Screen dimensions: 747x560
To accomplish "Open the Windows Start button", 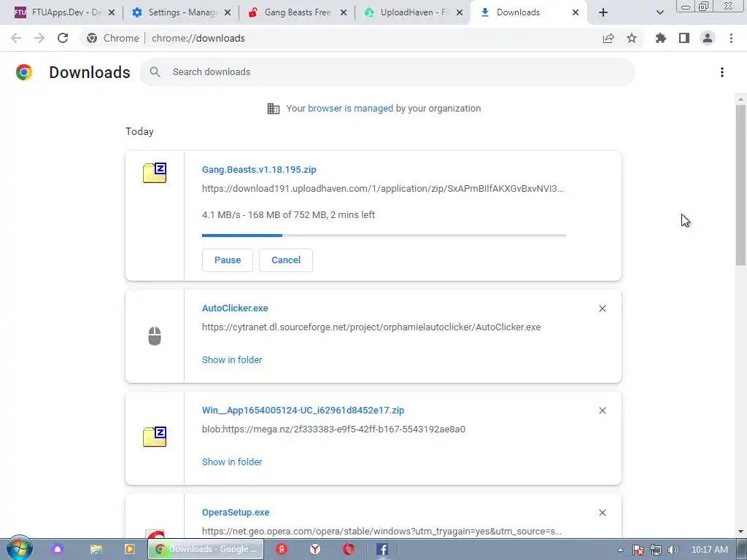I will pyautogui.click(x=19, y=548).
